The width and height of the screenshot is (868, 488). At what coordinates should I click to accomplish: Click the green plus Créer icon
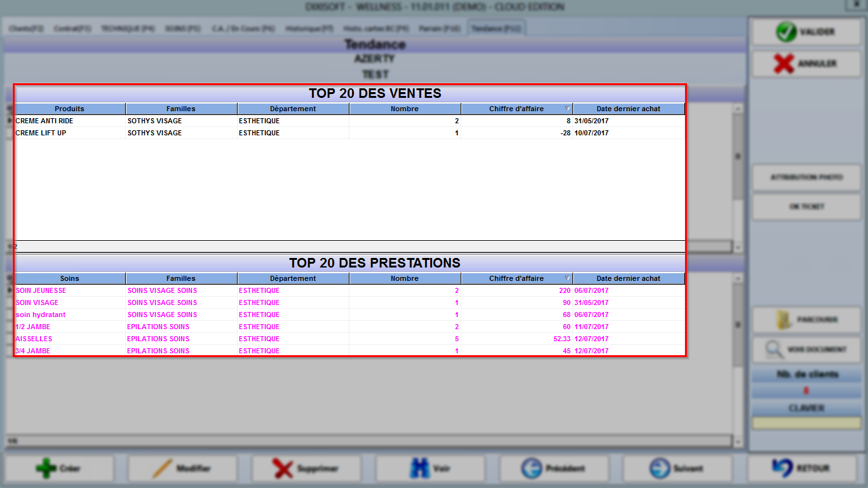tap(46, 468)
